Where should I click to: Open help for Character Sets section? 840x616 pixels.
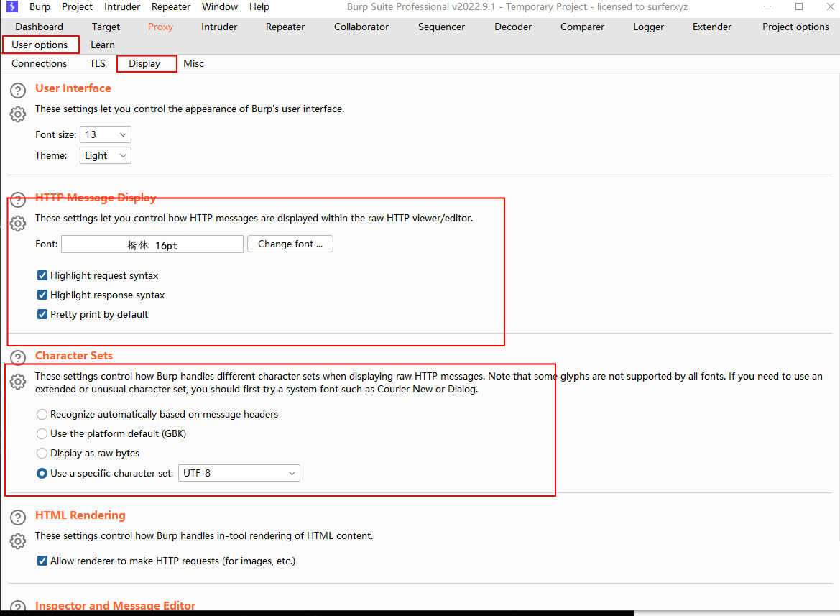[18, 358]
